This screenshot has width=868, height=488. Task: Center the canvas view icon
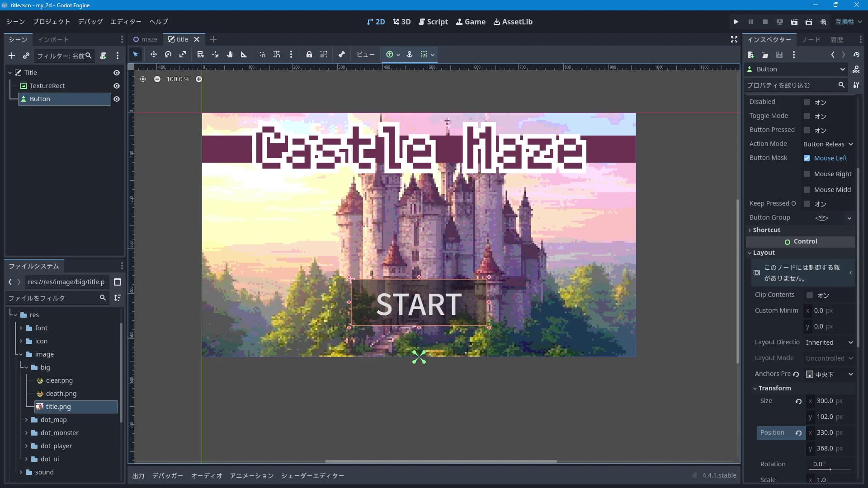coord(143,79)
